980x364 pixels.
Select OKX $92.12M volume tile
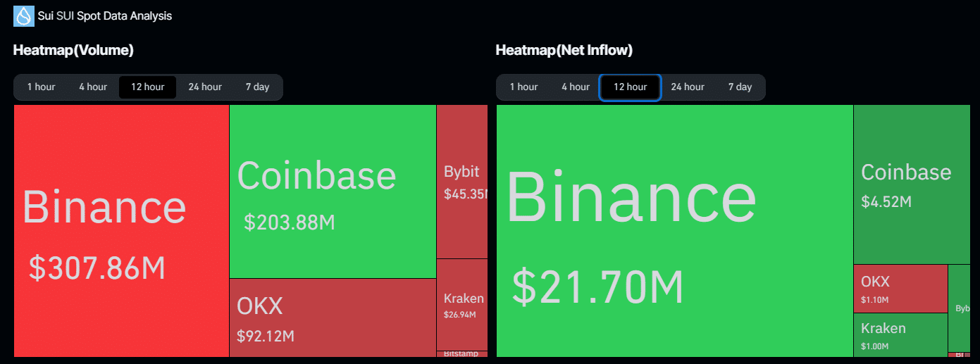(x=333, y=318)
